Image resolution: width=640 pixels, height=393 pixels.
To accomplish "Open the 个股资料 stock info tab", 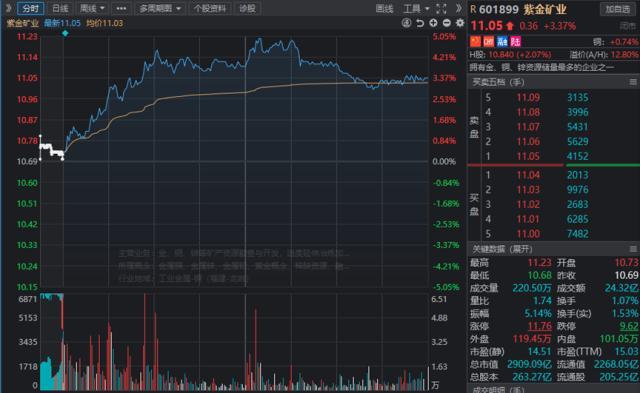I will point(210,8).
